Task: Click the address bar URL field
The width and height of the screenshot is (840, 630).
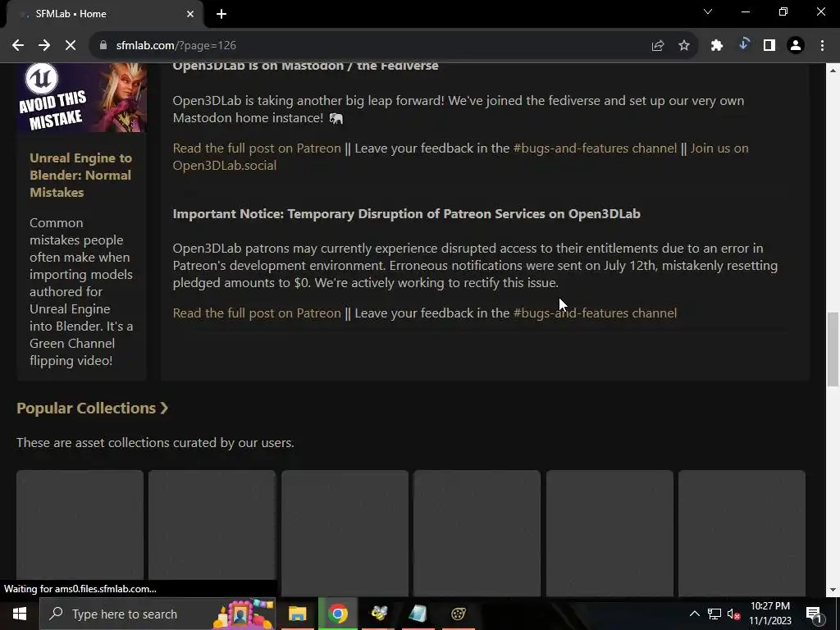Action: [375, 46]
